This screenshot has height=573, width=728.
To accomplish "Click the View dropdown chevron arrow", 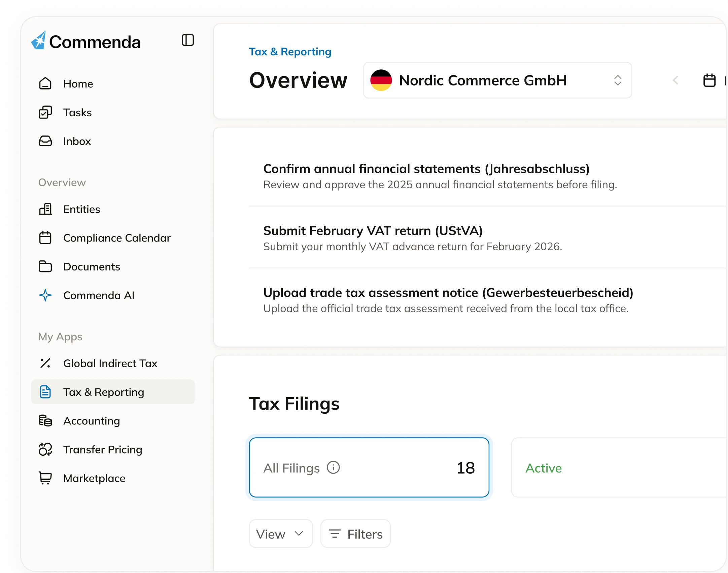I will 299,534.
